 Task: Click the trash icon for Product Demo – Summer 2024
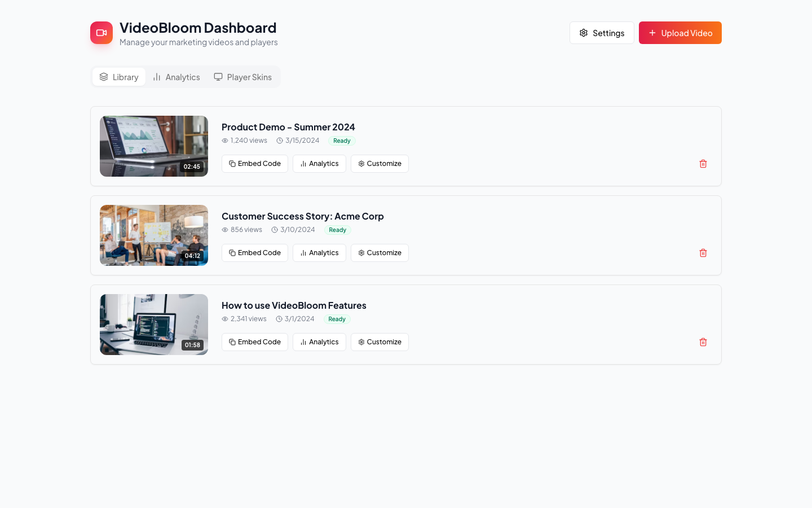coord(703,164)
